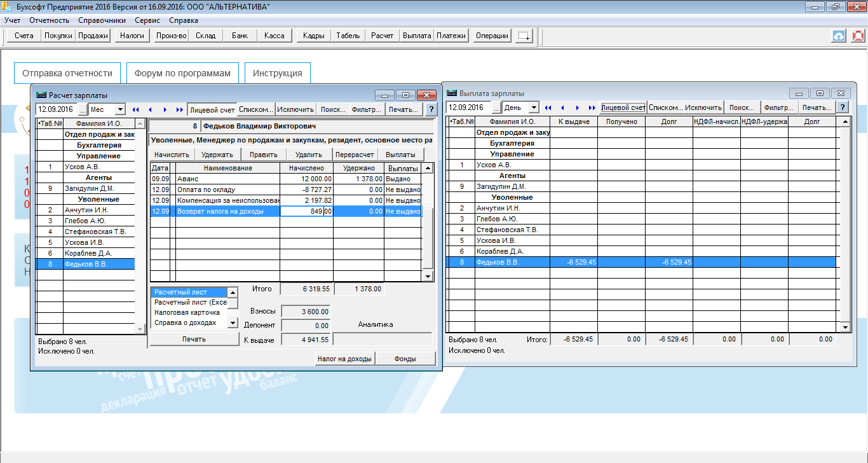The width and height of the screenshot is (868, 463).
Task: Go to next period in Расчет зарплаты
Action: [x=165, y=109]
